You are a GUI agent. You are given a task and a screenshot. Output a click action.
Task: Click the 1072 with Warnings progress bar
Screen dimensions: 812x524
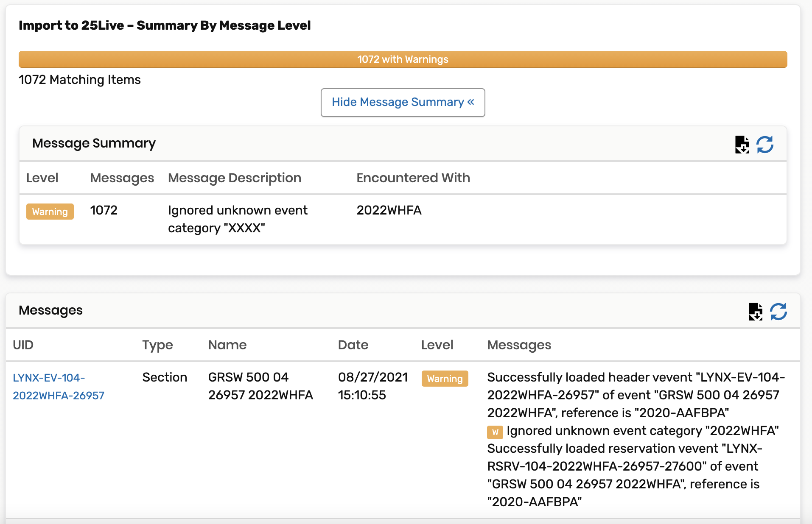click(403, 59)
